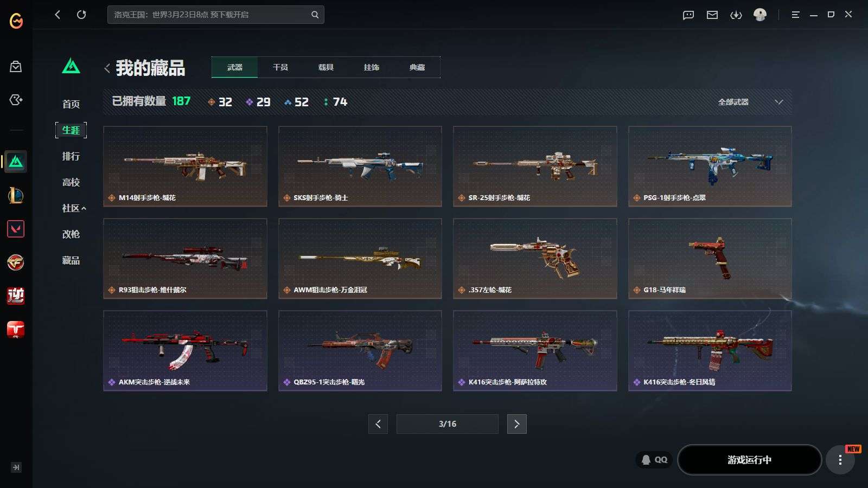Open the Valorant sidebar icon

coord(16,229)
